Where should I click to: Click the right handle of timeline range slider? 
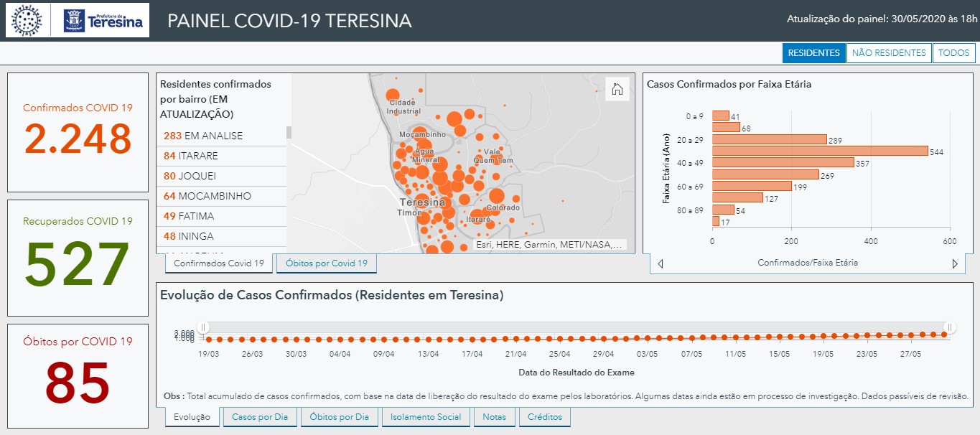tap(949, 328)
